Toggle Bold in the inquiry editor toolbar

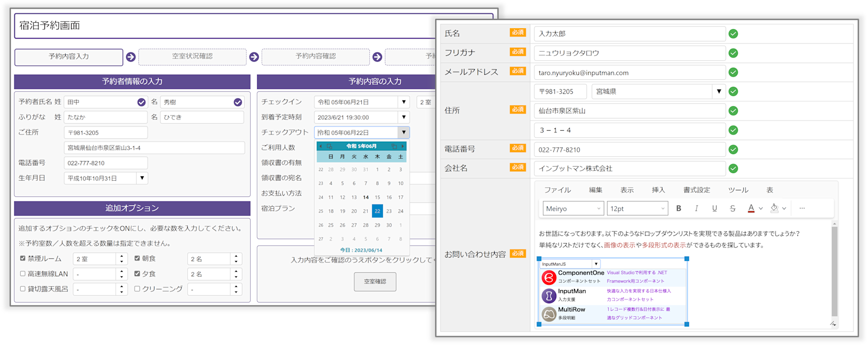(x=678, y=208)
